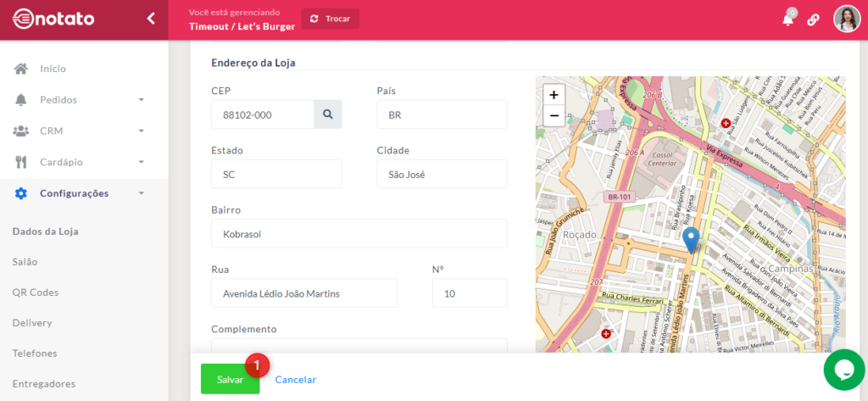Click the Salvar button
This screenshot has width=868, height=401.
230,380
